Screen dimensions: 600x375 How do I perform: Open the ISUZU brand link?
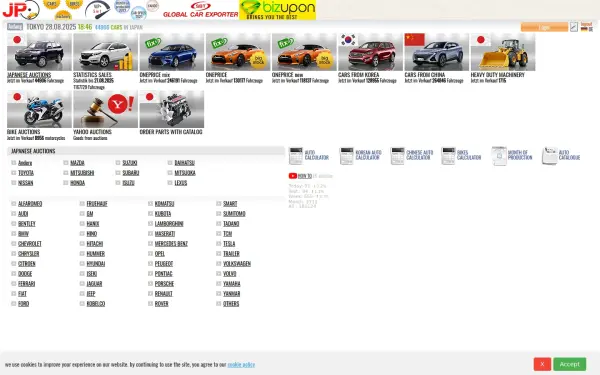tap(128, 183)
